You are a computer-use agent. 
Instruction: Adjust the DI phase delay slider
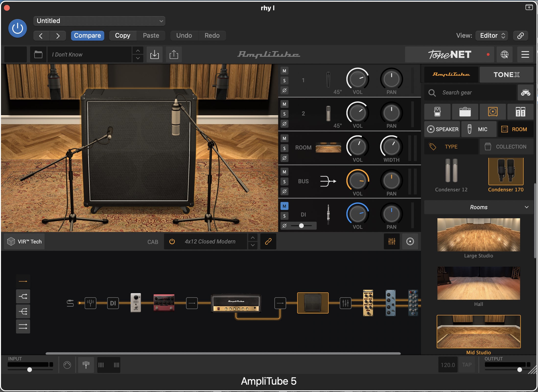point(301,226)
